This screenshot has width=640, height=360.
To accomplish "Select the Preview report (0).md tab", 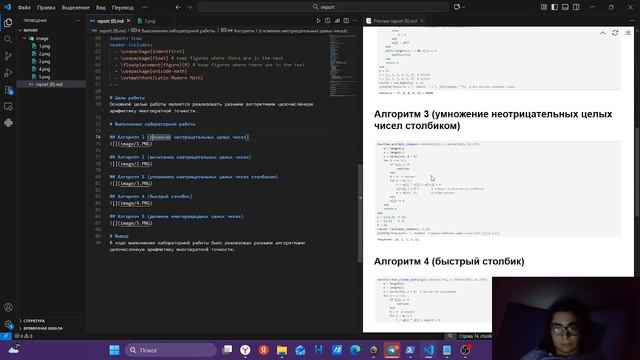I will click(395, 21).
